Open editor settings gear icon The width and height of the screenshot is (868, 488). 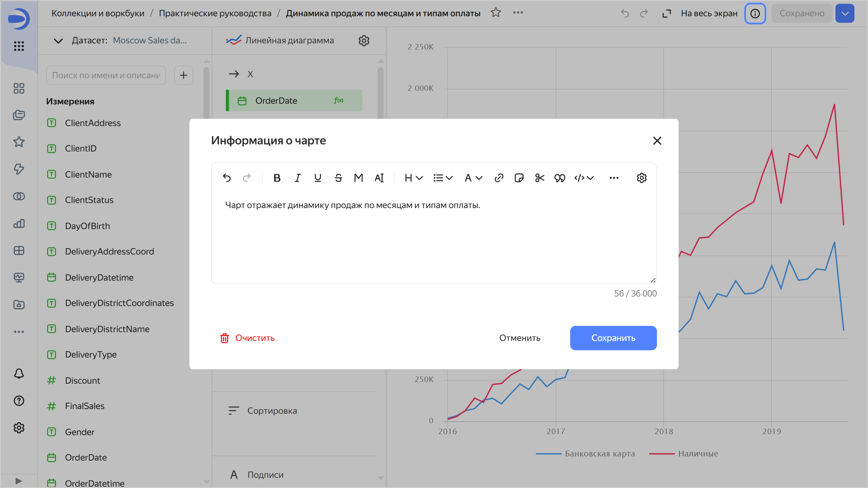(642, 178)
